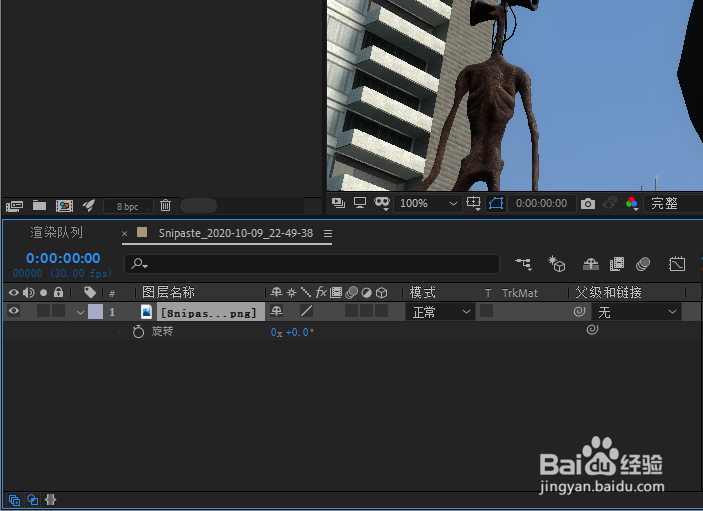
Task: Toggle the 旋转 stopwatch for keyframing
Action: point(139,332)
